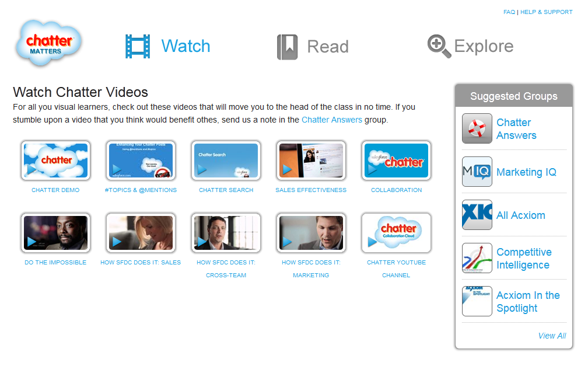Open the Chatter Answers suggested group
This screenshot has height=366, width=588.
[516, 129]
